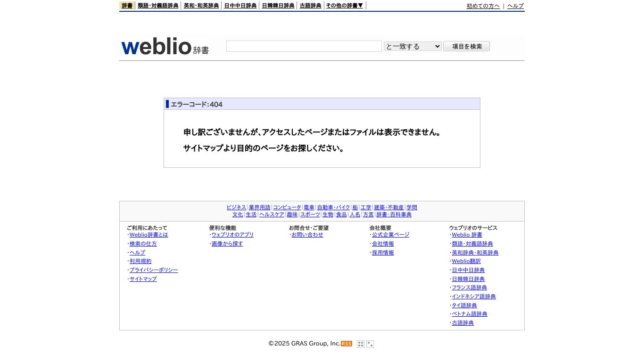The image size is (644, 362).
Task: Open ベトナム語辞典 link
Action: (470, 314)
